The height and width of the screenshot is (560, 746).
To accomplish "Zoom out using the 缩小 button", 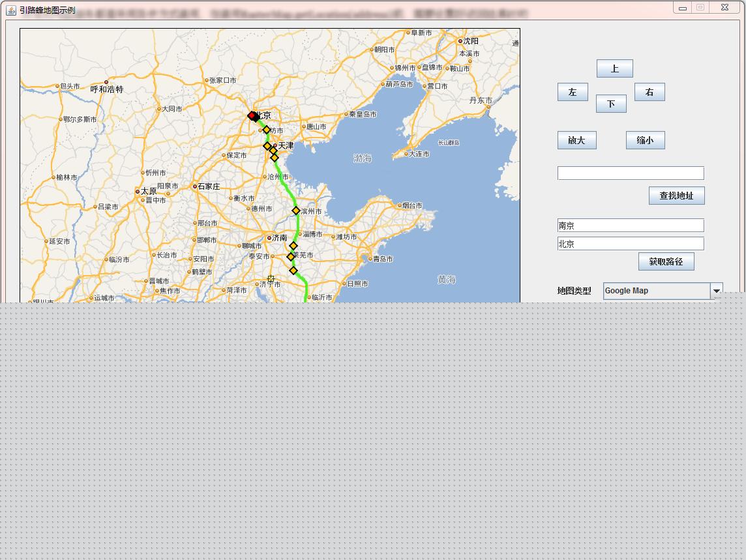I will coord(645,140).
